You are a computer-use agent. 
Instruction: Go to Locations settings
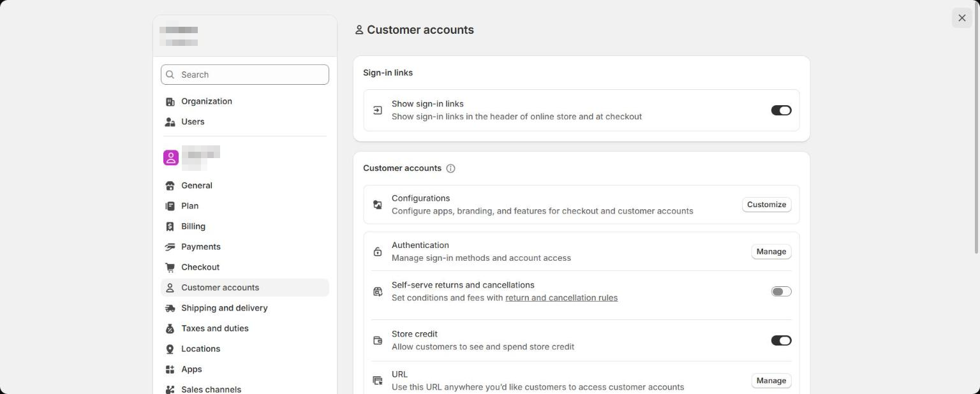pos(245,349)
